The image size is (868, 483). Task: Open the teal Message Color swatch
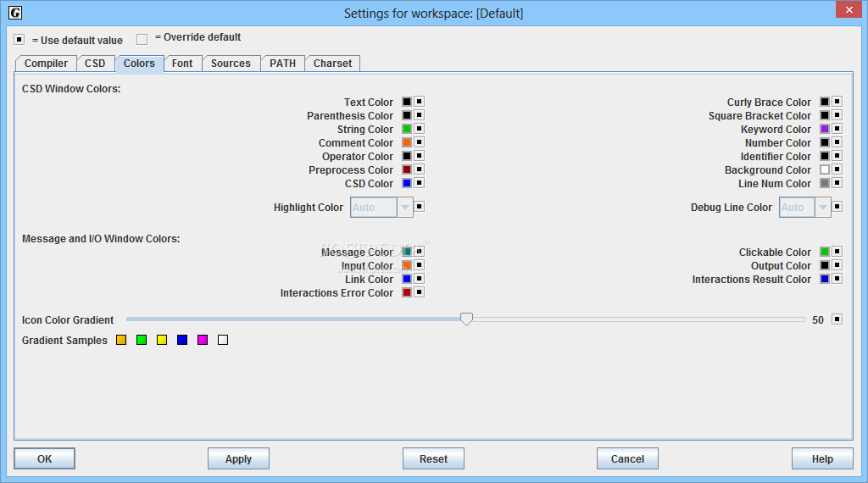[x=407, y=252]
